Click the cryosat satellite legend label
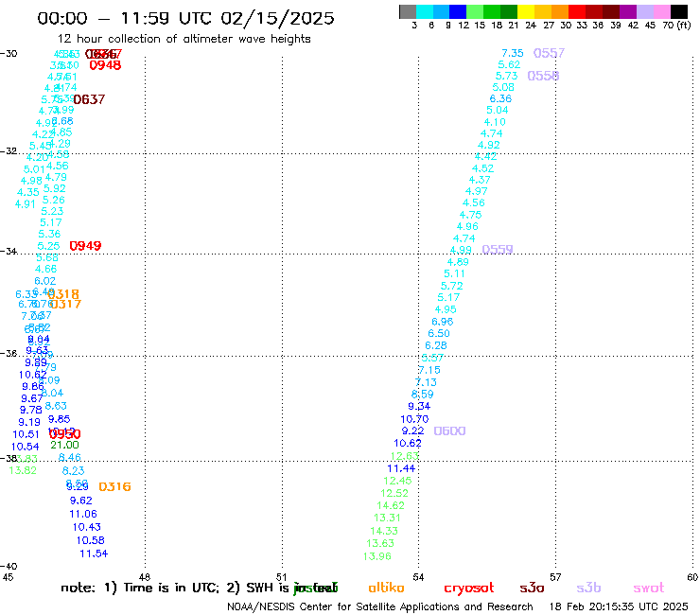The width and height of the screenshot is (700, 615). click(469, 589)
